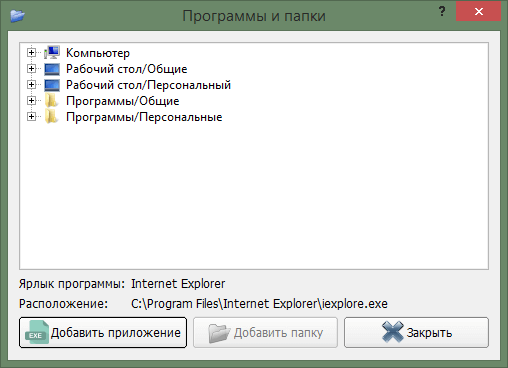The image size is (508, 368).
Task: Click the Добавить приложение button
Action: 103,332
